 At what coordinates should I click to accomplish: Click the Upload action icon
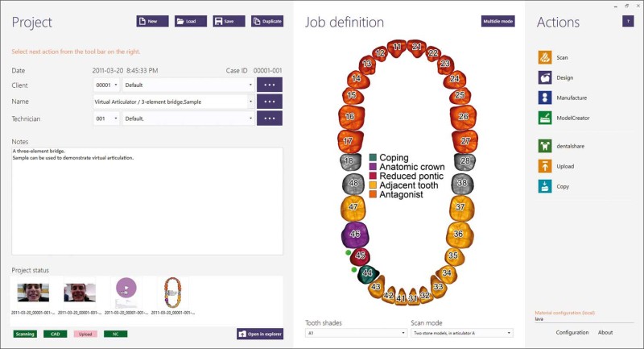[545, 166]
